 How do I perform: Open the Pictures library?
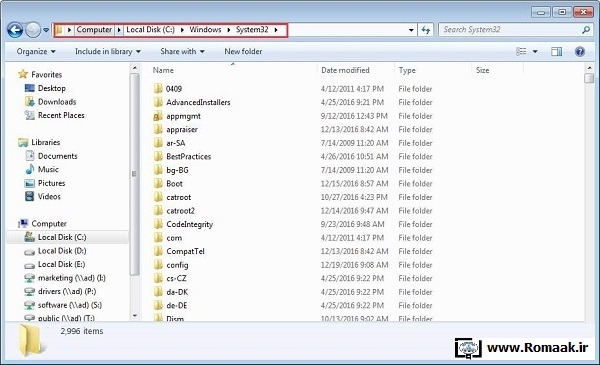pyautogui.click(x=51, y=183)
